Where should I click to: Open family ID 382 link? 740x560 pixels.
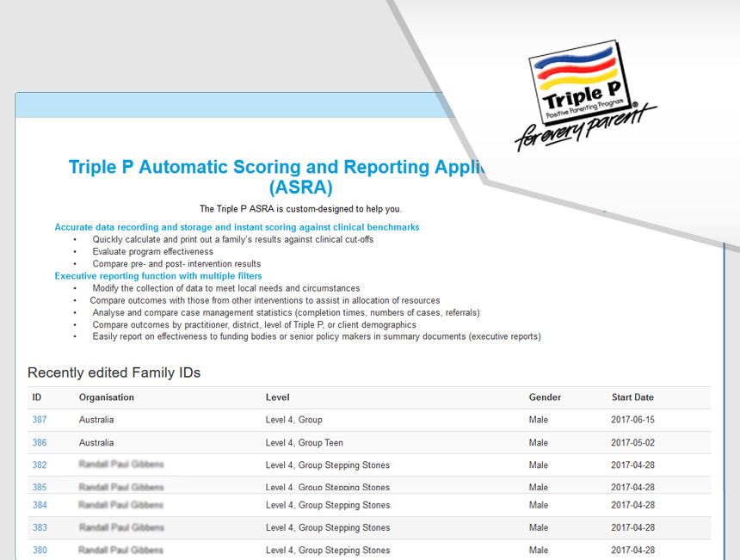(40, 465)
